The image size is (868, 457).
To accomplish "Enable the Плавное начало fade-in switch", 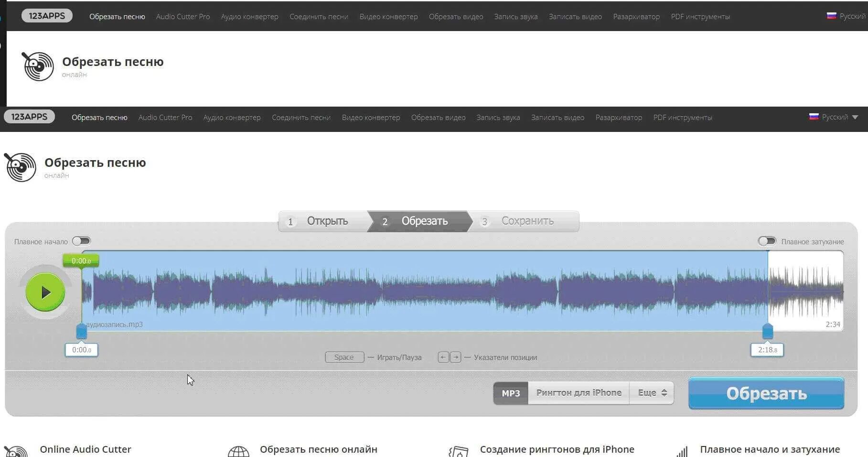I will tap(81, 241).
